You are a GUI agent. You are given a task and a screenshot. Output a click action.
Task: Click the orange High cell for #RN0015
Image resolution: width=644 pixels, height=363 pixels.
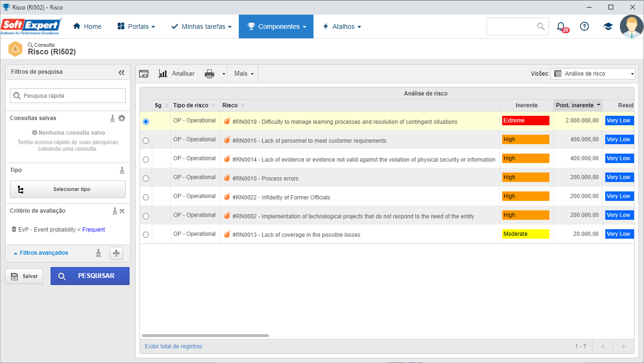tap(526, 139)
